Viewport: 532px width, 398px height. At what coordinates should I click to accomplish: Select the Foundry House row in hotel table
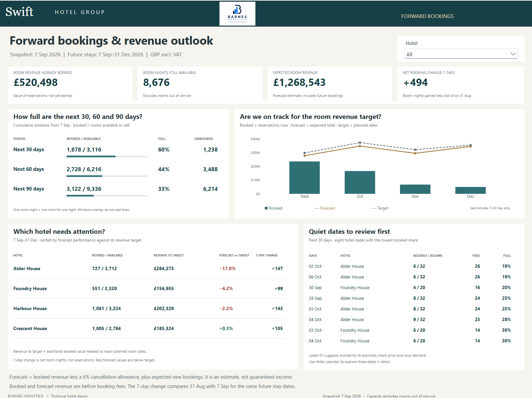click(x=150, y=288)
